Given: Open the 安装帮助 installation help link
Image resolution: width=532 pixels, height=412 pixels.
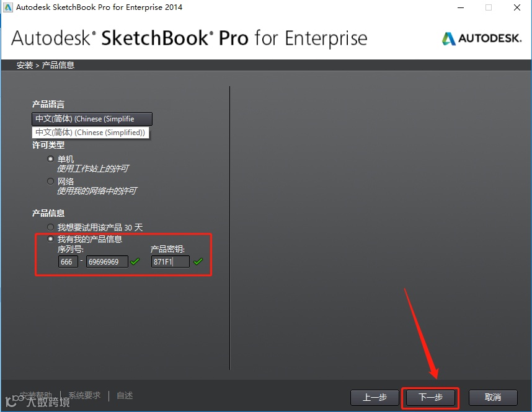Looking at the screenshot, I should click(x=36, y=395).
